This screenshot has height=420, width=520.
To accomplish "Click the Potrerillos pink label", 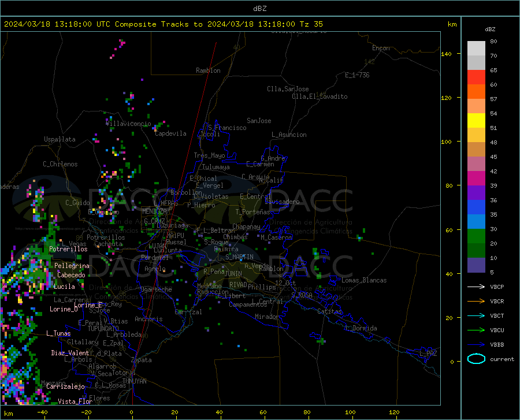I will 68,249.
